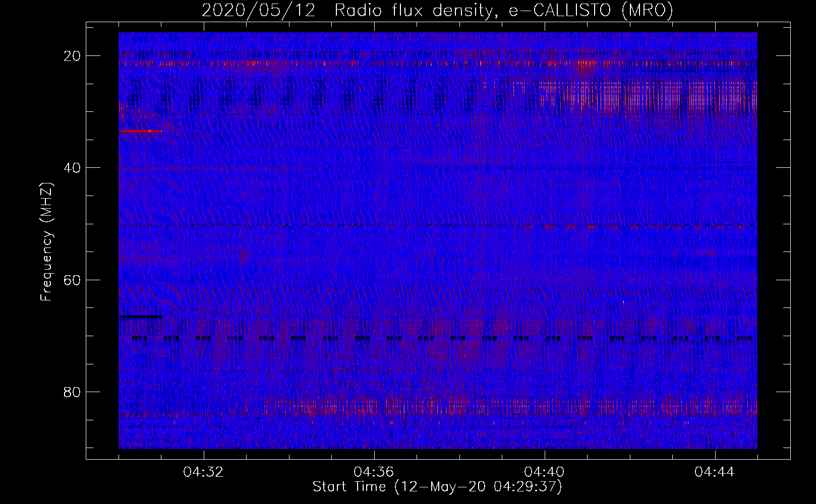Click the plot title '2020/05/12 Radio flux density, e-CALLISTO (MRO)'

(x=437, y=11)
